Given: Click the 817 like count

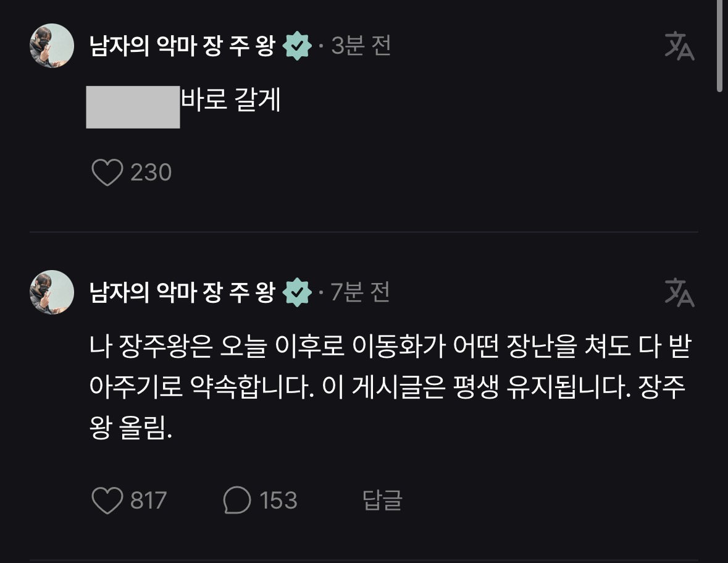Looking at the screenshot, I should click(x=149, y=500).
